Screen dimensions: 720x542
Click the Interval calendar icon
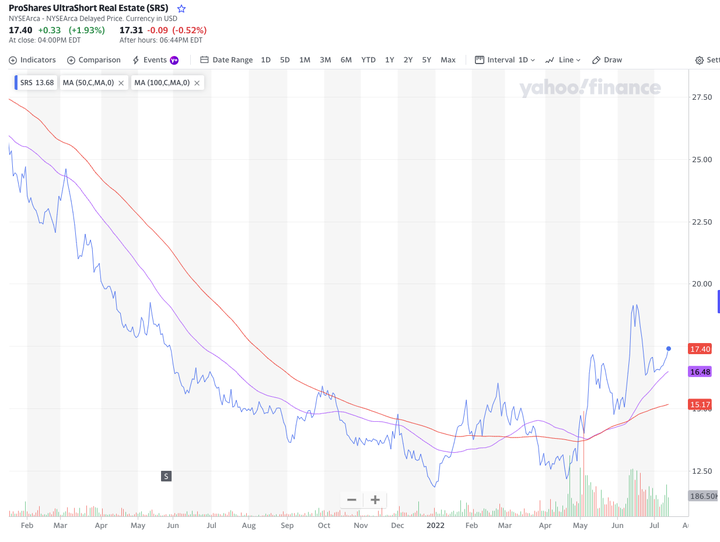tap(479, 60)
